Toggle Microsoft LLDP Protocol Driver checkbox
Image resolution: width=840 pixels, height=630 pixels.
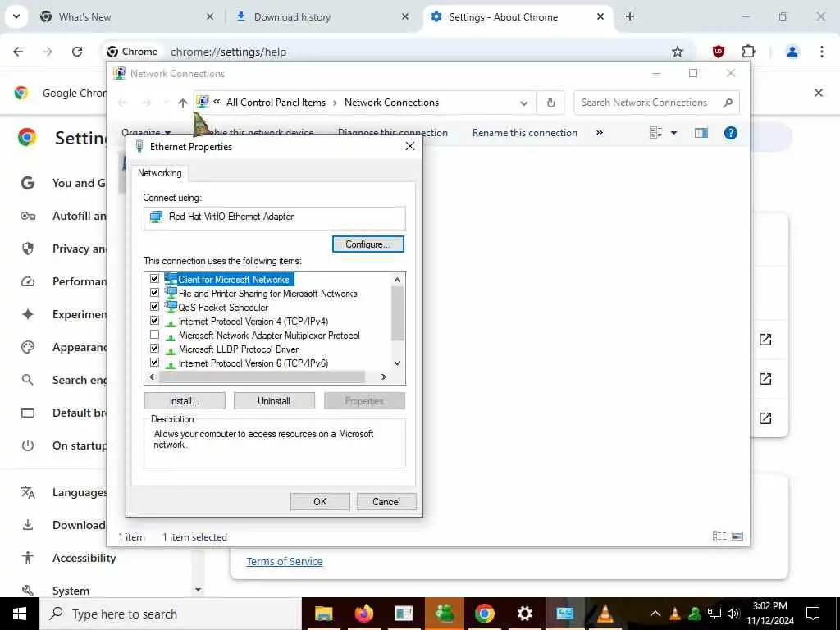coord(155,348)
